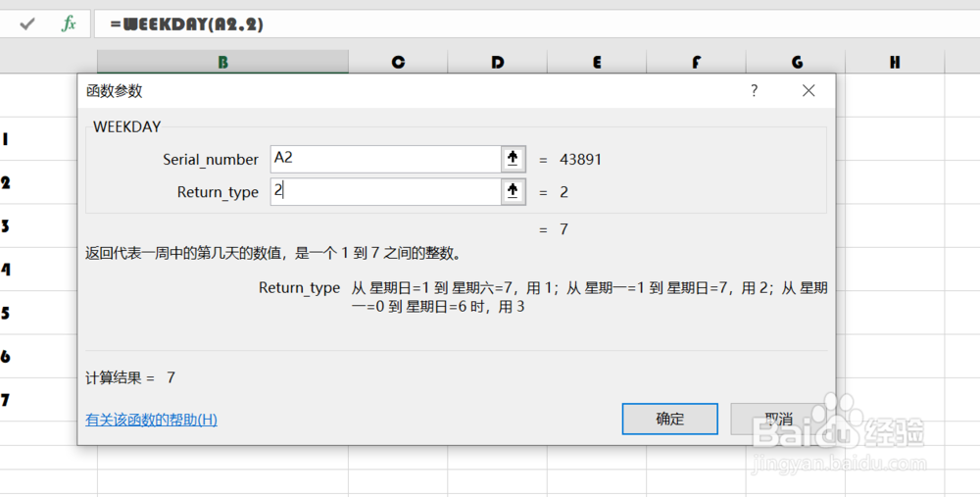Select column D header
Image resolution: width=980 pixels, height=497 pixels.
[x=498, y=62]
